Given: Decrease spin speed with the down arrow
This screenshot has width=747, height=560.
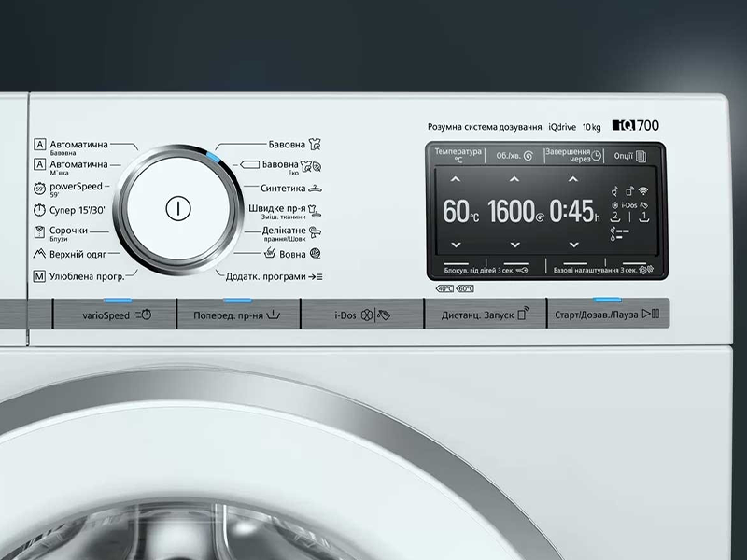Looking at the screenshot, I should pos(515,245).
